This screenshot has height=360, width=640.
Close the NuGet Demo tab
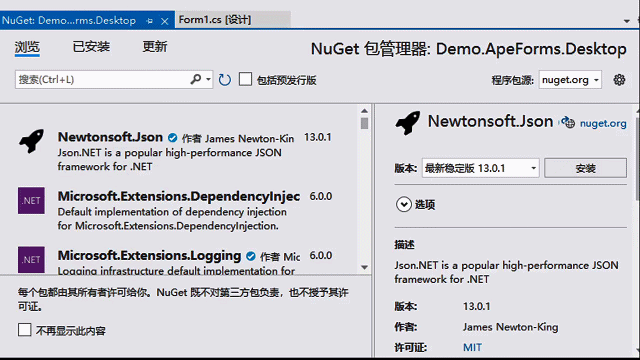coord(164,21)
